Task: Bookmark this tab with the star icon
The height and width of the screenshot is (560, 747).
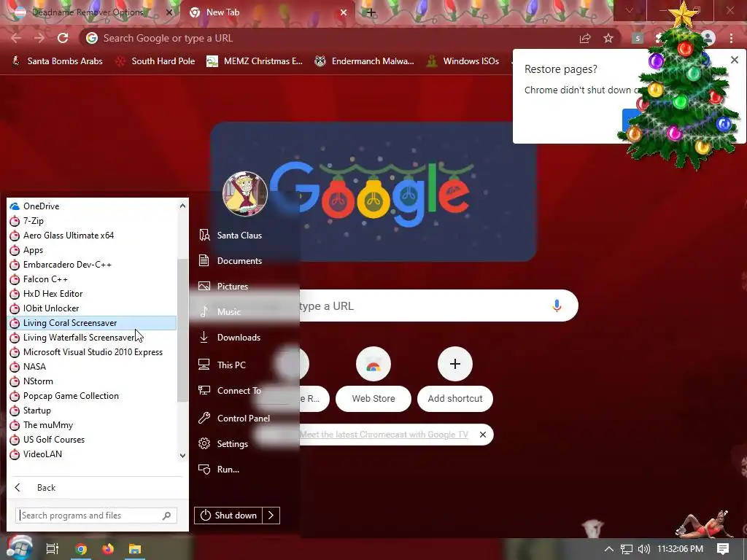Action: coord(608,38)
